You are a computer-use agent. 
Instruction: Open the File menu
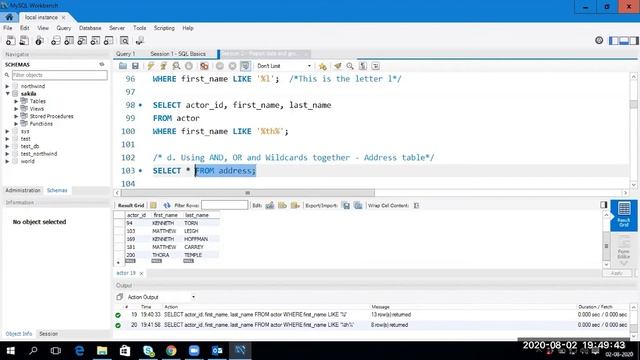[x=7, y=28]
